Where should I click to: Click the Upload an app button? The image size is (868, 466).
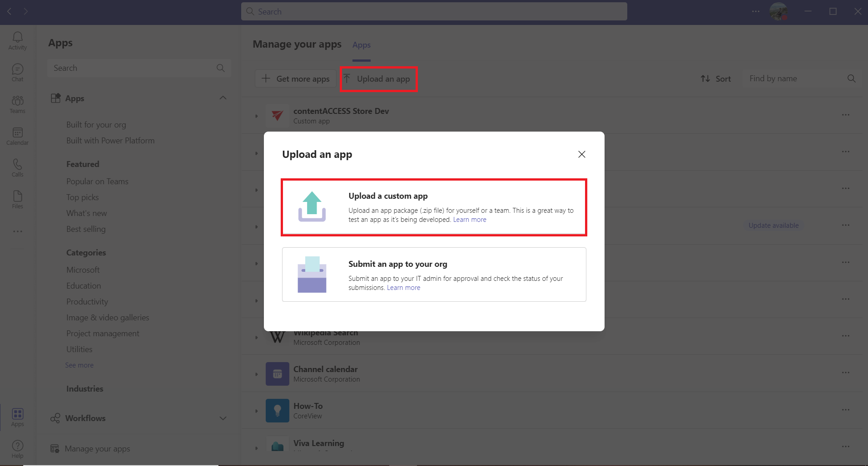tap(378, 79)
